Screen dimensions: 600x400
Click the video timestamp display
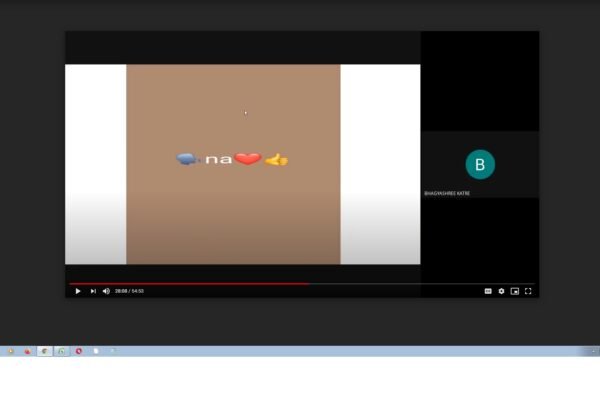click(129, 291)
